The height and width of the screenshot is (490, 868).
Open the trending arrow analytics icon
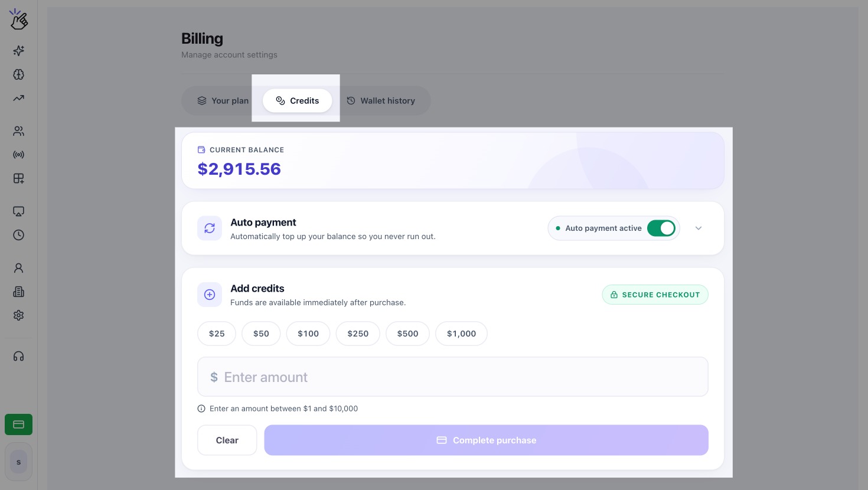[x=19, y=98]
